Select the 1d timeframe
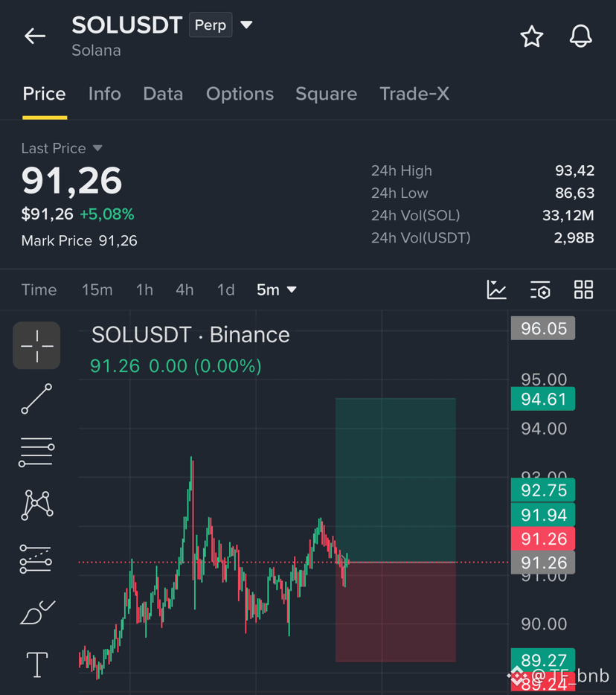Image resolution: width=616 pixels, height=695 pixels. (x=225, y=290)
